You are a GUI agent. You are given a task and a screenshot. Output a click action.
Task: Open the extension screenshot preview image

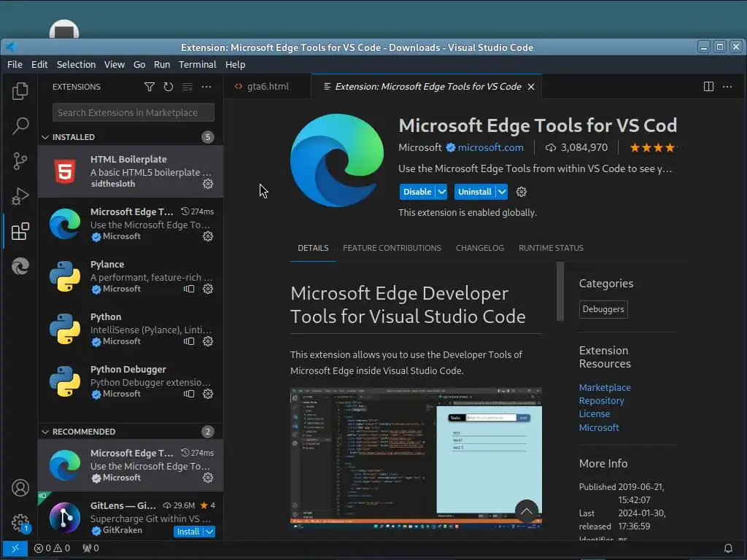pos(416,458)
